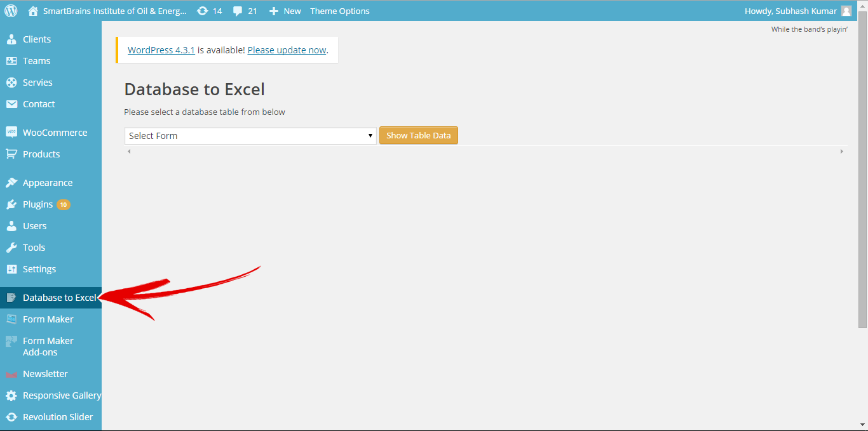Click the Clients sidebar icon
This screenshot has width=868, height=431.
click(11, 39)
